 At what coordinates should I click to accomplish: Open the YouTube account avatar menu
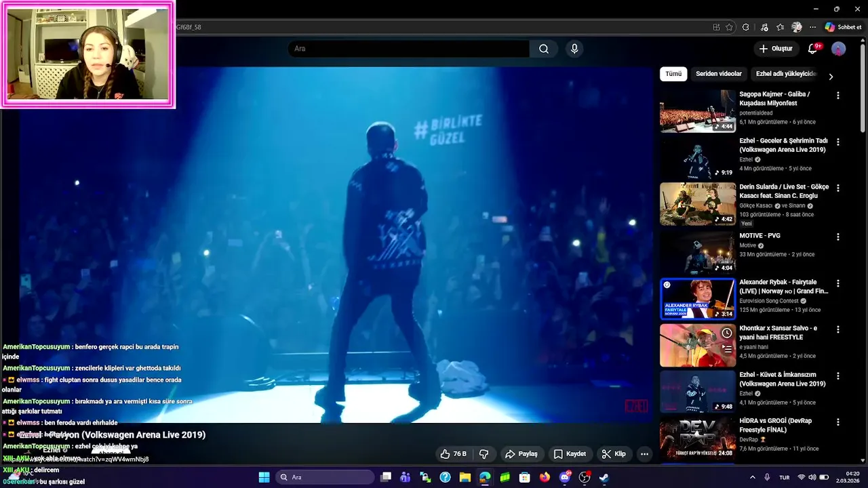(839, 49)
